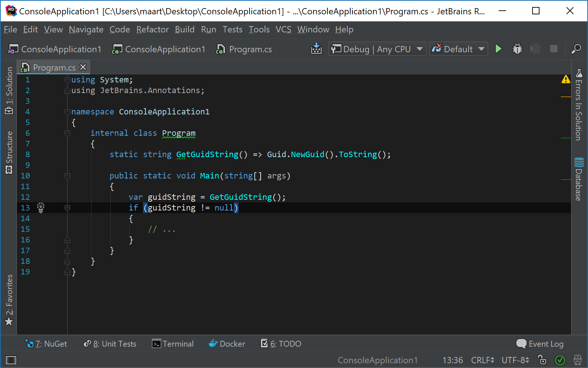Open the NuGet tool window

(47, 344)
